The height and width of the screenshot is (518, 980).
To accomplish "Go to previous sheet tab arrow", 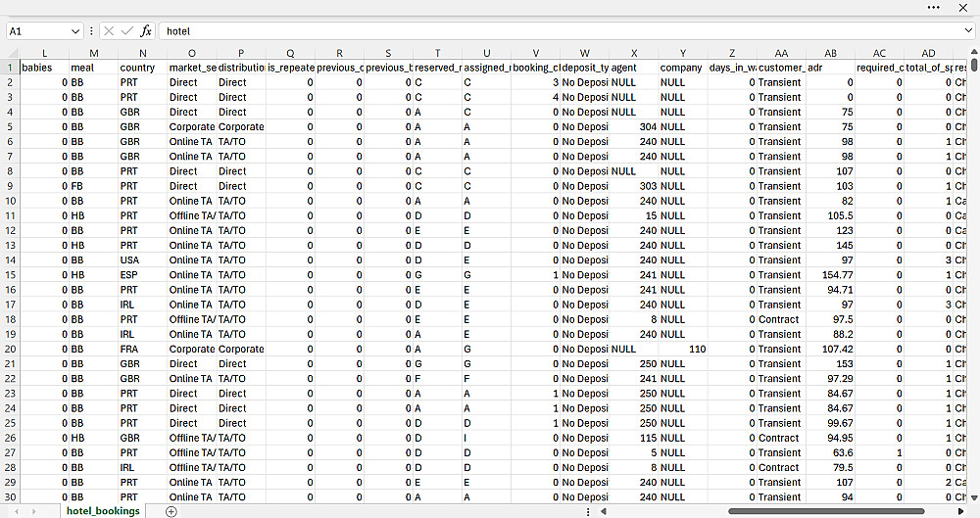I will pyautogui.click(x=17, y=511).
